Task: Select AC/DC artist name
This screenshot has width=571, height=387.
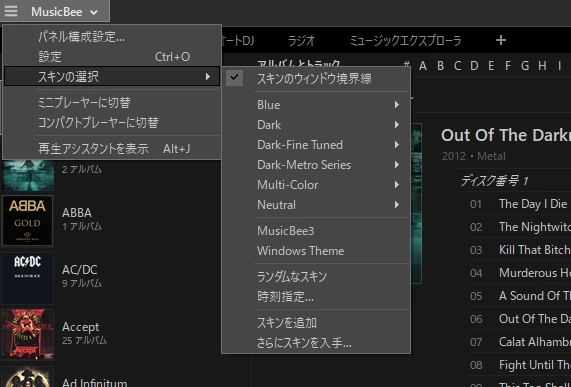Action: tap(80, 270)
